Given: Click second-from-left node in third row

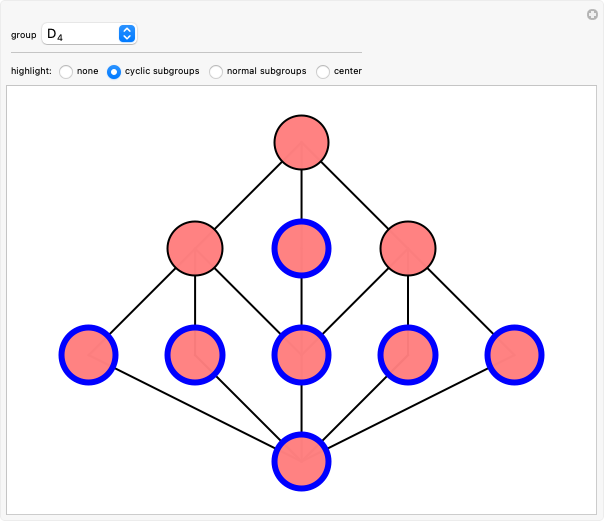Looking at the screenshot, I should tap(195, 354).
